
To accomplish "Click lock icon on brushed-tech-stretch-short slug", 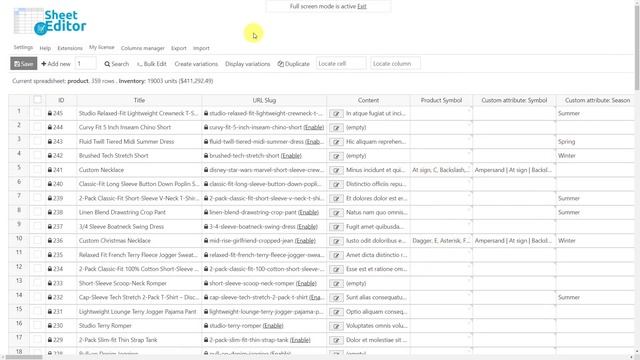I will coord(206,156).
